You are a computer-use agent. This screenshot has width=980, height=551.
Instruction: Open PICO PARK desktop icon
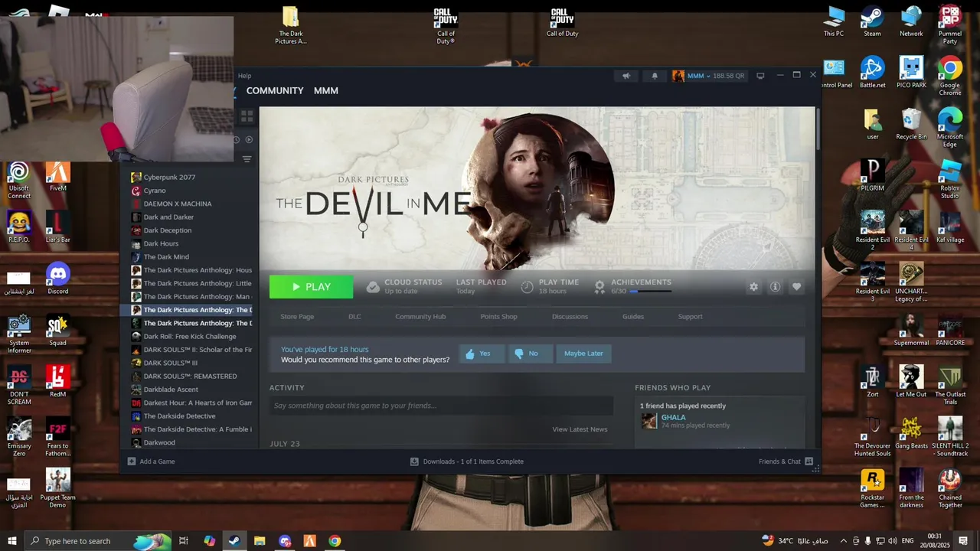[x=911, y=73]
